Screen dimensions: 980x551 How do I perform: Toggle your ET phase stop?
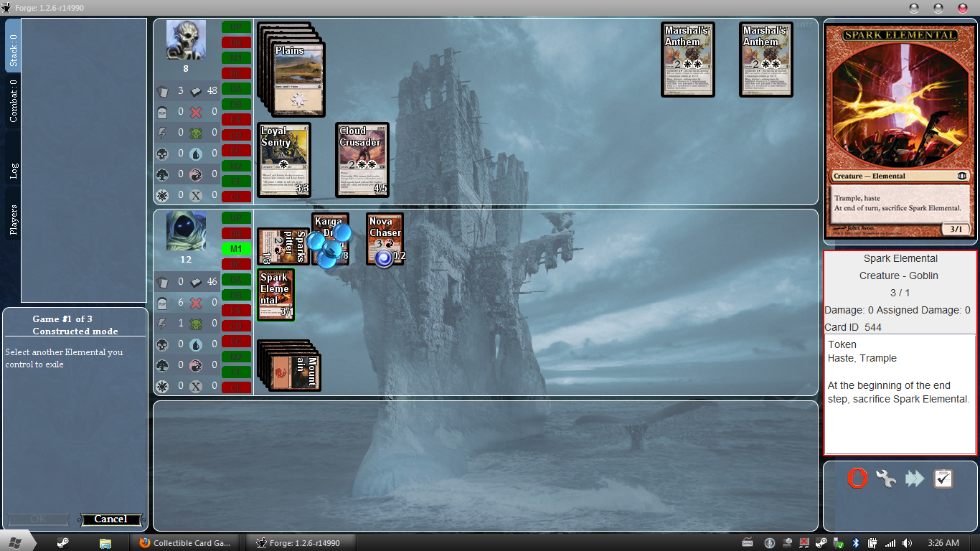coord(236,372)
